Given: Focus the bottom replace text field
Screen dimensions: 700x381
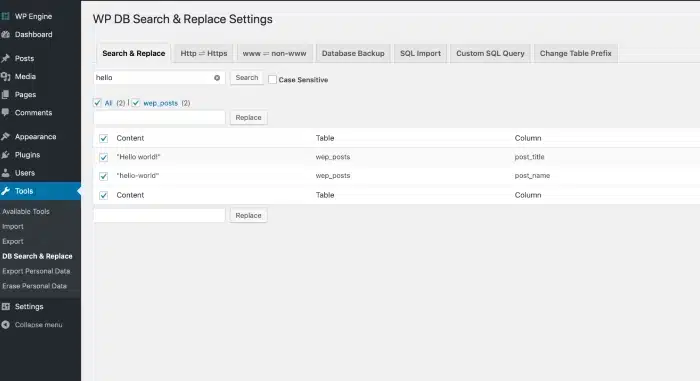Looking at the screenshot, I should [x=159, y=215].
